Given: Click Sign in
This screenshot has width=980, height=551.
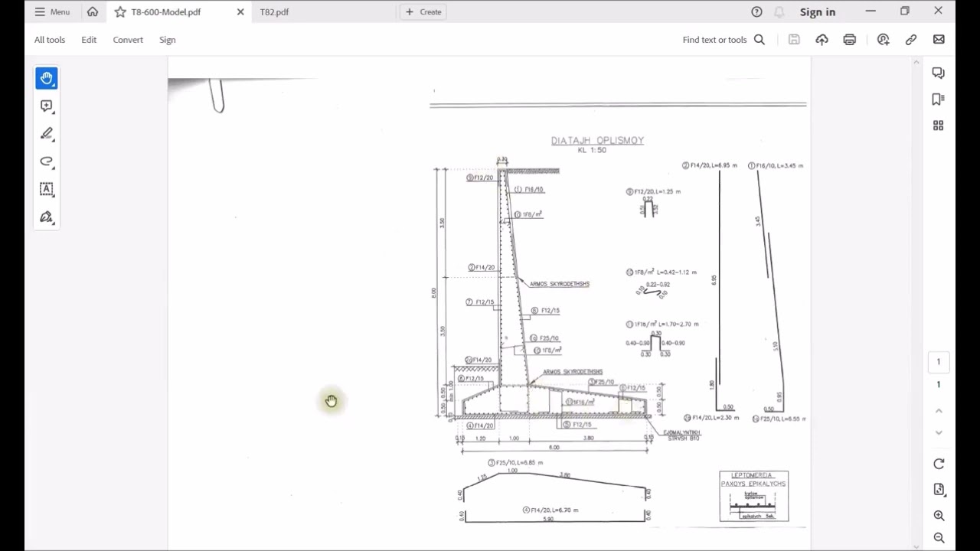Looking at the screenshot, I should (x=818, y=11).
